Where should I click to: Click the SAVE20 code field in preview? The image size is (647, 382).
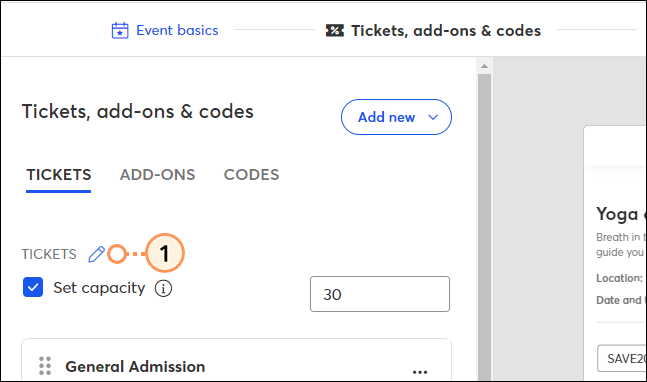622,358
